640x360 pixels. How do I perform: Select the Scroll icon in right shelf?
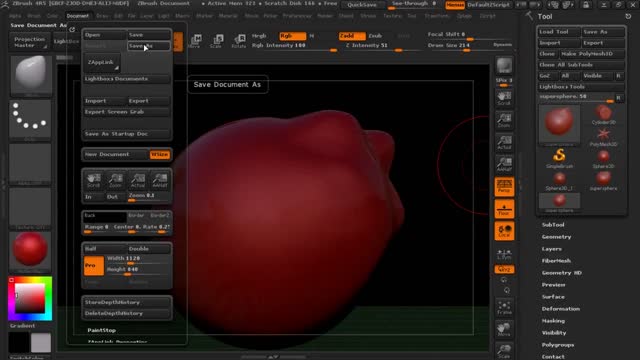(504, 98)
